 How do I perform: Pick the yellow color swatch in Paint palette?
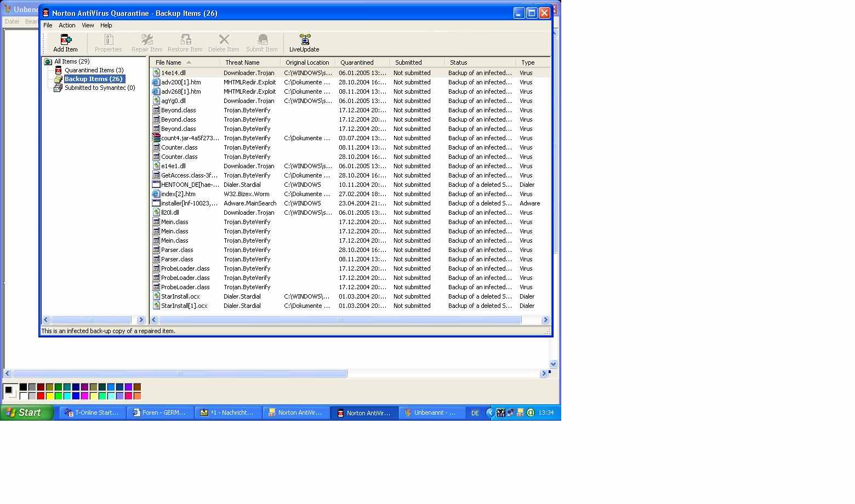click(x=49, y=396)
